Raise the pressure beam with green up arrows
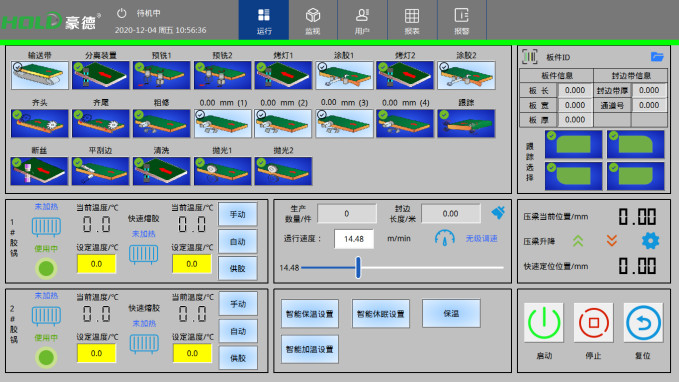Viewport: 679px width, 382px height. [578, 241]
